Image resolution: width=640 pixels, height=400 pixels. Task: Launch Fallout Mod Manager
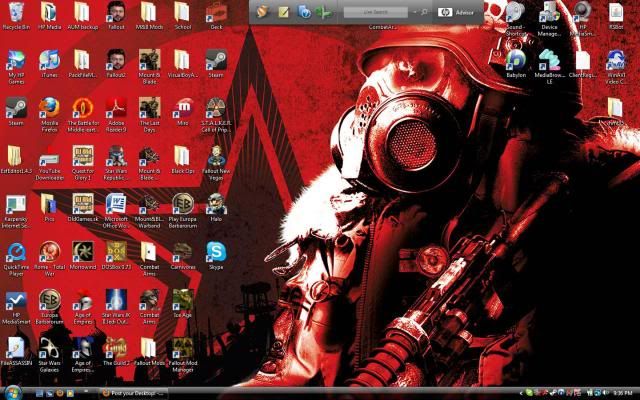pyautogui.click(x=182, y=354)
